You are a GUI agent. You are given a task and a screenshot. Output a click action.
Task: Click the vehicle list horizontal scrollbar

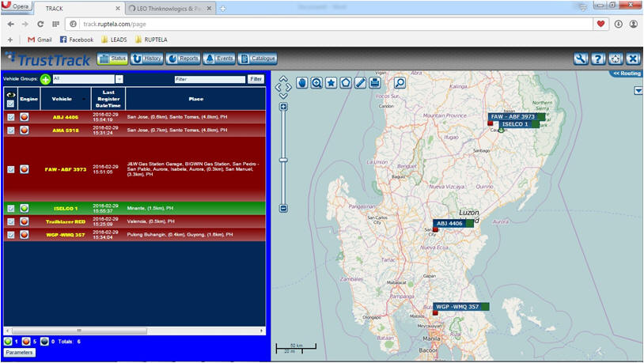tap(79, 331)
